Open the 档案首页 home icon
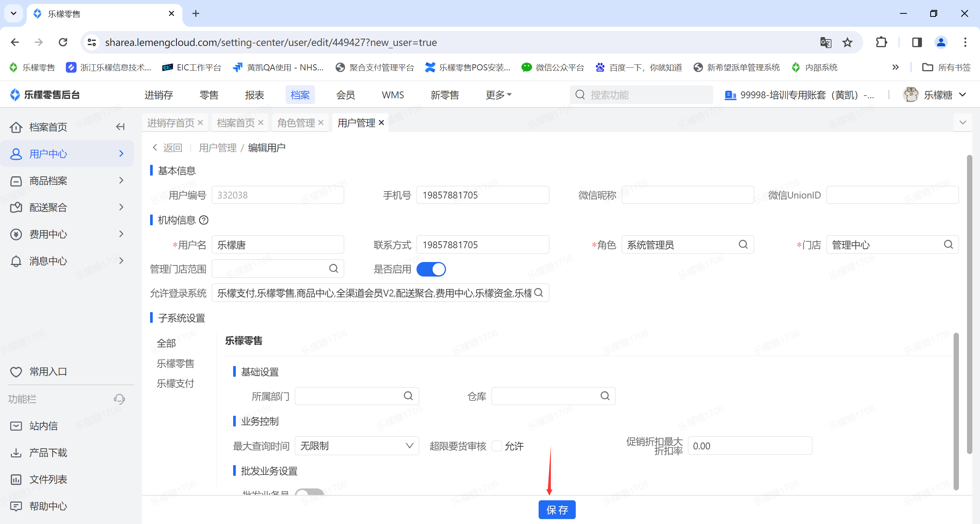980x524 pixels. point(16,127)
